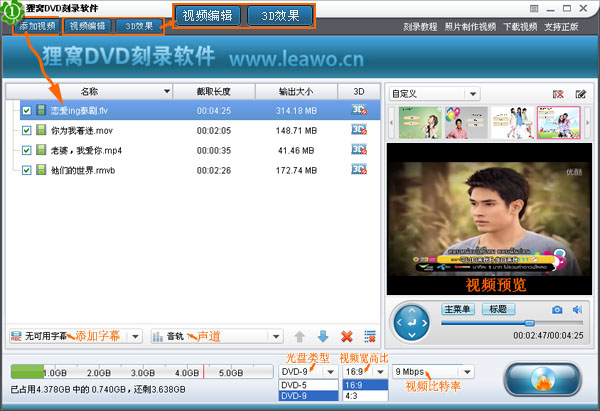Remove the selected file with the red X
The width and height of the screenshot is (600, 411).
[347, 337]
